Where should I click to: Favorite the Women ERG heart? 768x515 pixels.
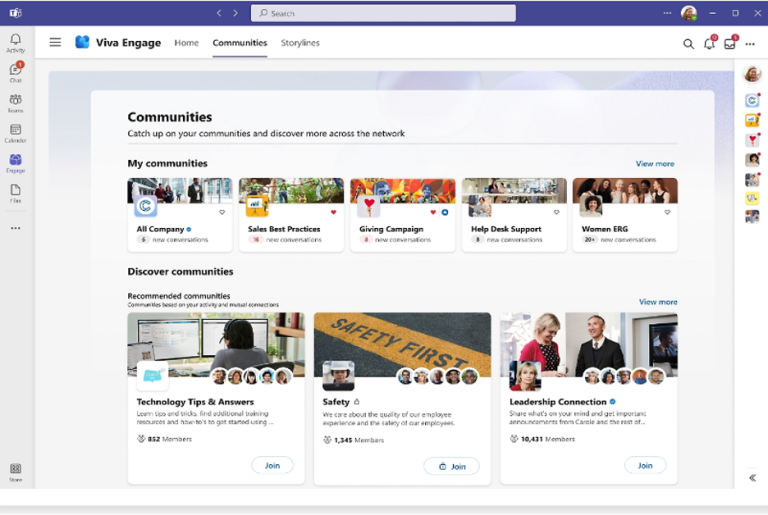pyautogui.click(x=667, y=212)
